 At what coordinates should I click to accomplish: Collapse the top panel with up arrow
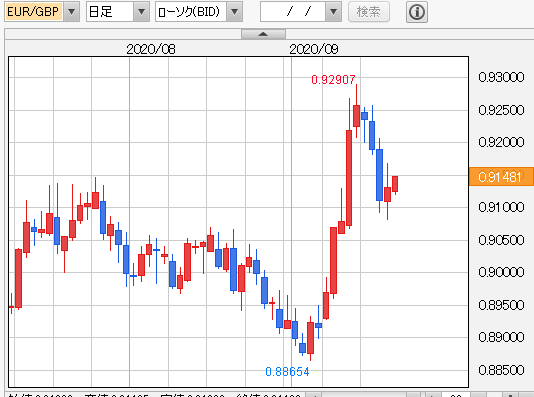click(x=263, y=34)
